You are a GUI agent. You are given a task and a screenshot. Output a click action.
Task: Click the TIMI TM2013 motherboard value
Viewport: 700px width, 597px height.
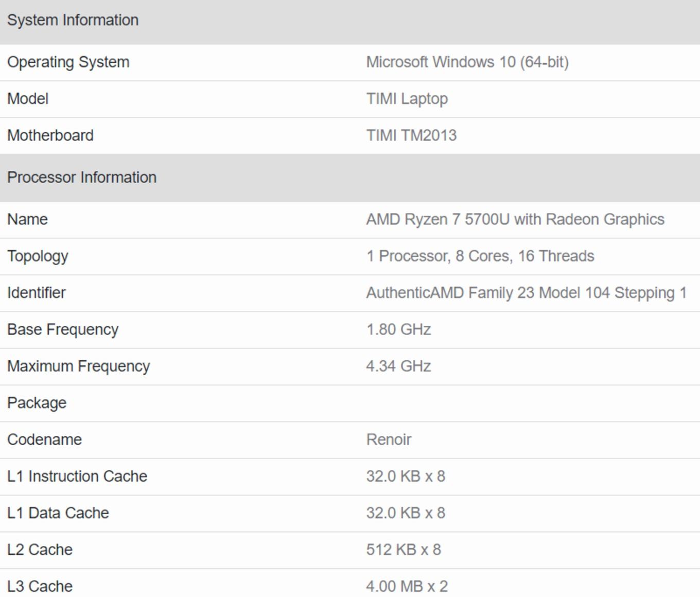(411, 135)
